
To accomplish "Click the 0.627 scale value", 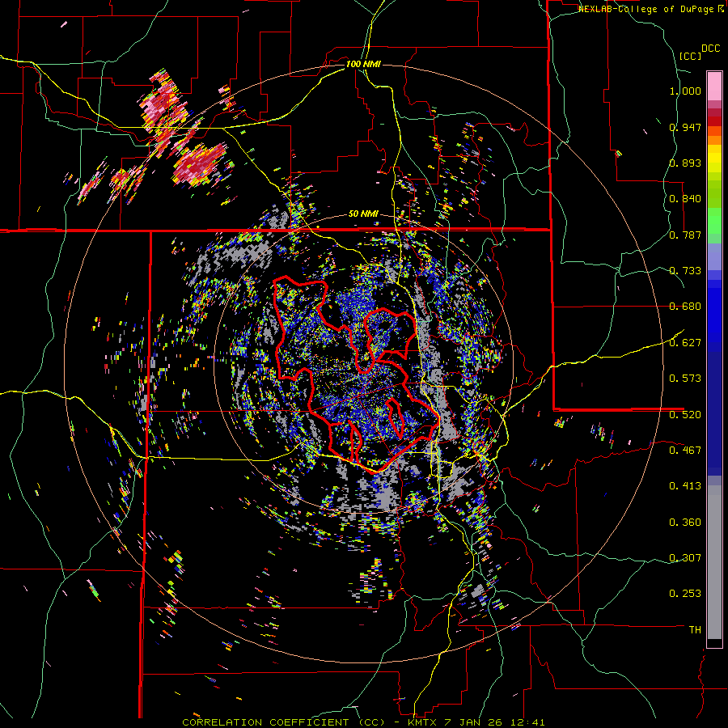I will tap(685, 343).
